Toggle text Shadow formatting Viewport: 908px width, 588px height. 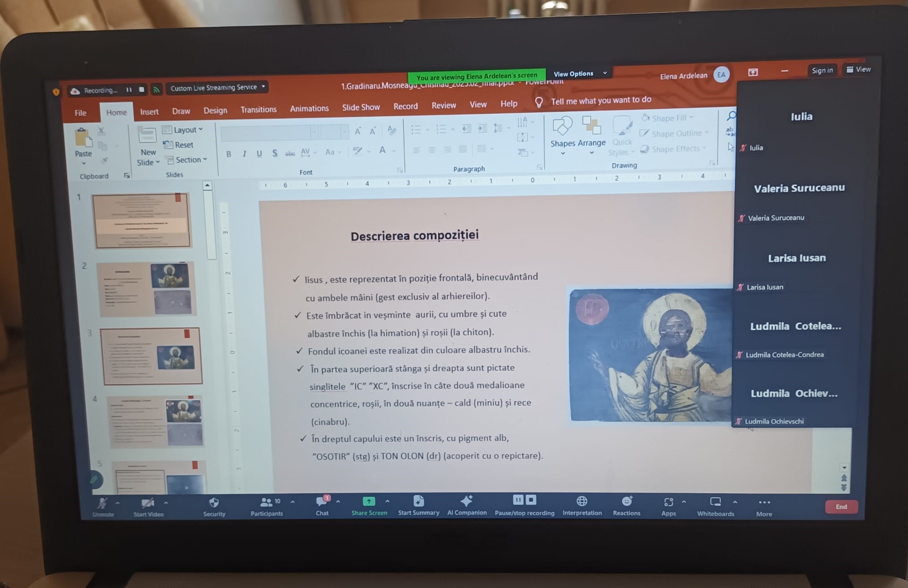pos(275,153)
